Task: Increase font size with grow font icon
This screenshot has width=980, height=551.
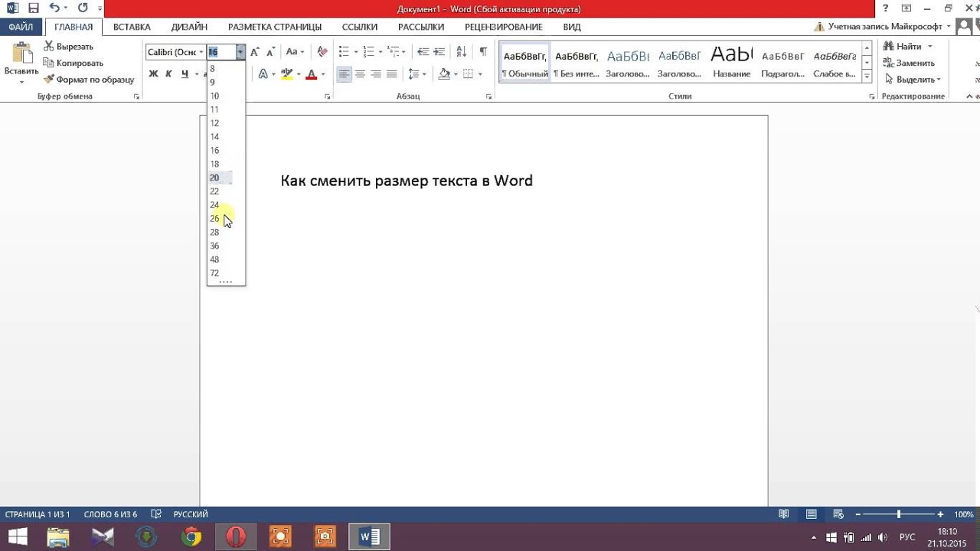Action: point(255,52)
